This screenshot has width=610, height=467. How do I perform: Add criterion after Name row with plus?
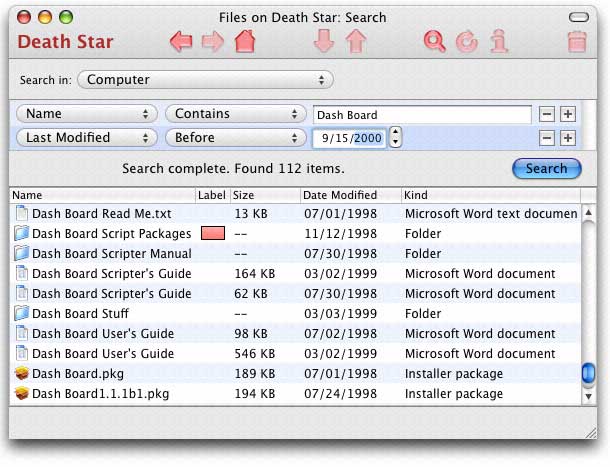tap(568, 114)
